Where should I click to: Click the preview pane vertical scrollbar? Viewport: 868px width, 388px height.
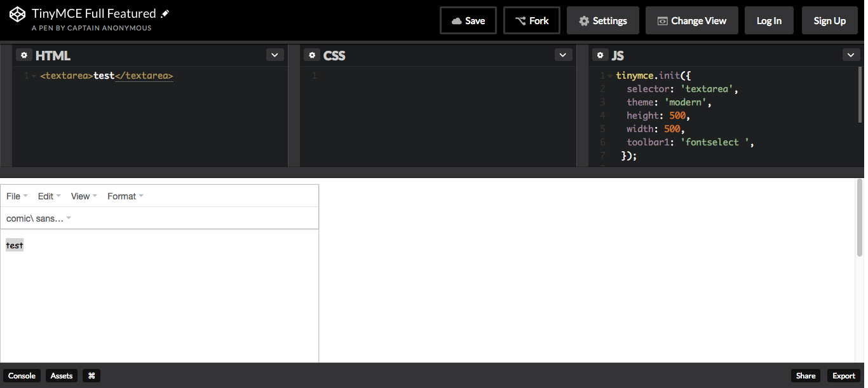click(x=860, y=218)
